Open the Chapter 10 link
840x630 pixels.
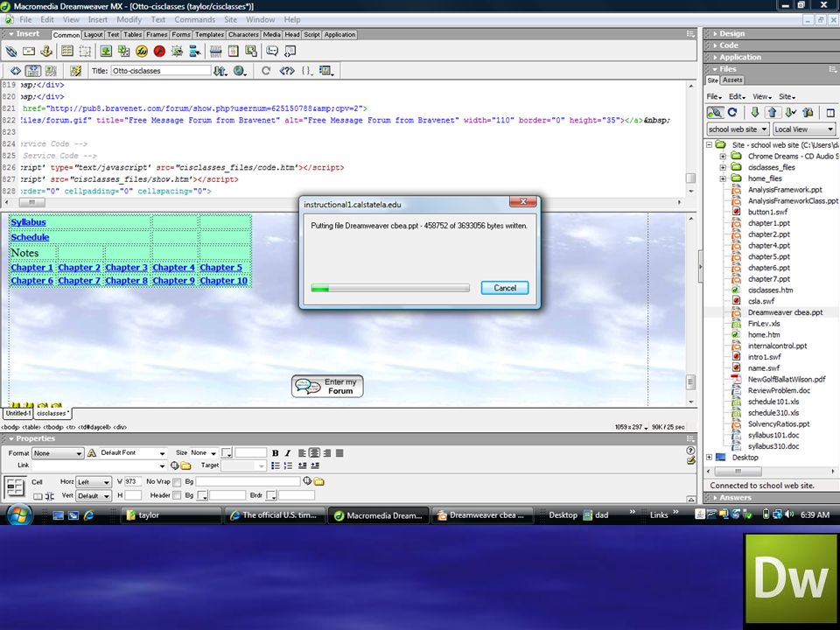[x=223, y=281]
